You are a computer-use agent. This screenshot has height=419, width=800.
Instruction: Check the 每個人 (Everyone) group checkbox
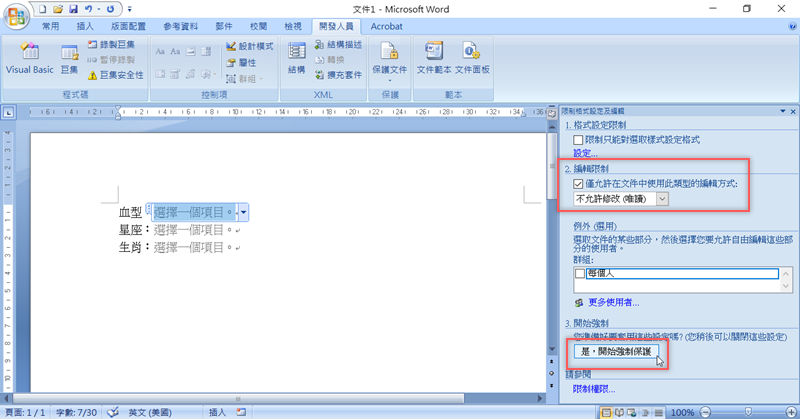580,274
